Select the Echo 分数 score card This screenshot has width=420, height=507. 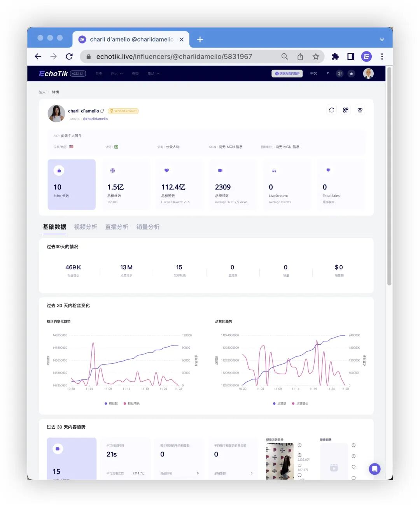(x=72, y=184)
